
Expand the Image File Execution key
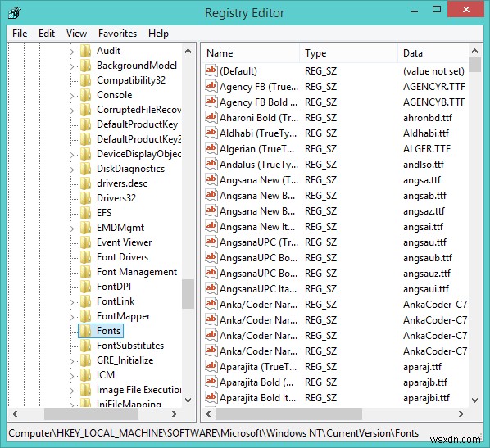coord(71,391)
